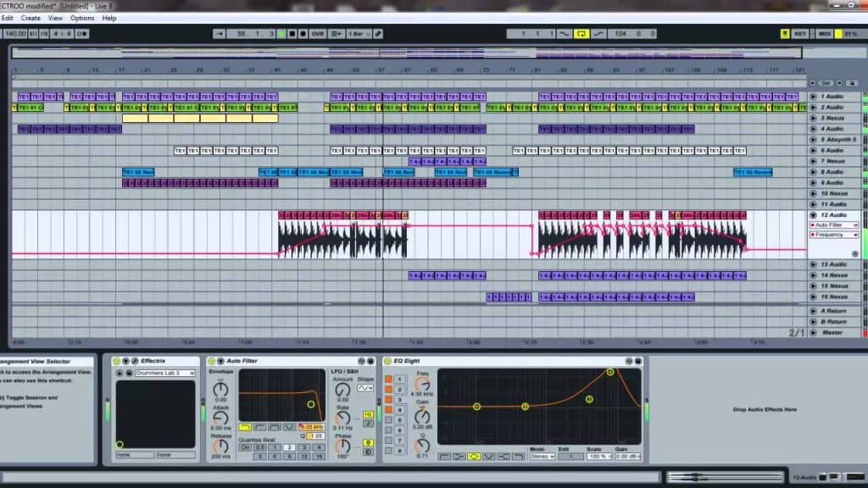Select Quantize Beat value 16
This screenshot has width=868, height=488.
319,457
